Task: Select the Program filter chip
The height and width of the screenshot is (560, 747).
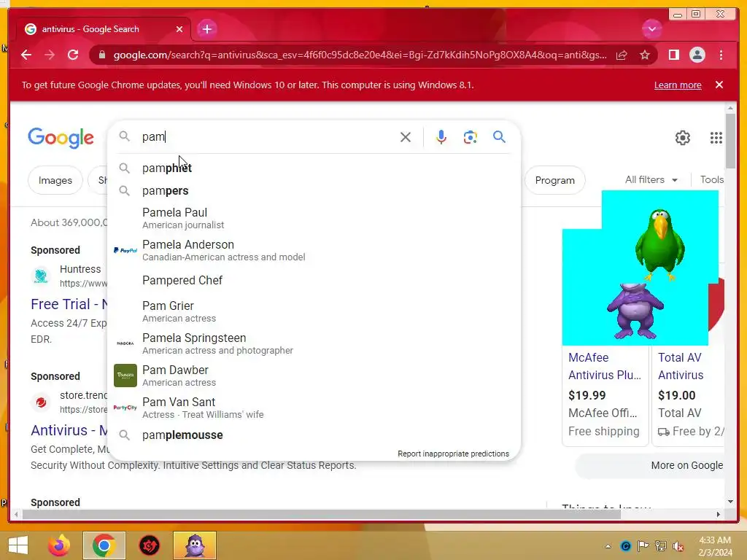Action: (554, 180)
